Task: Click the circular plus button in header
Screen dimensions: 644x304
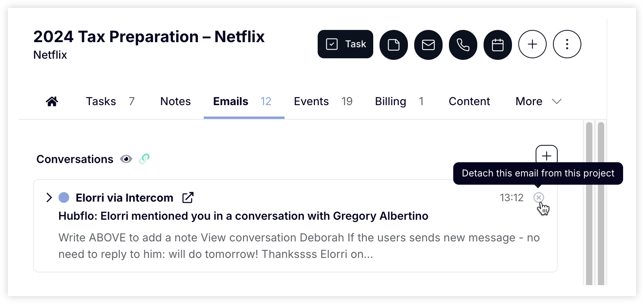Action: tap(532, 44)
